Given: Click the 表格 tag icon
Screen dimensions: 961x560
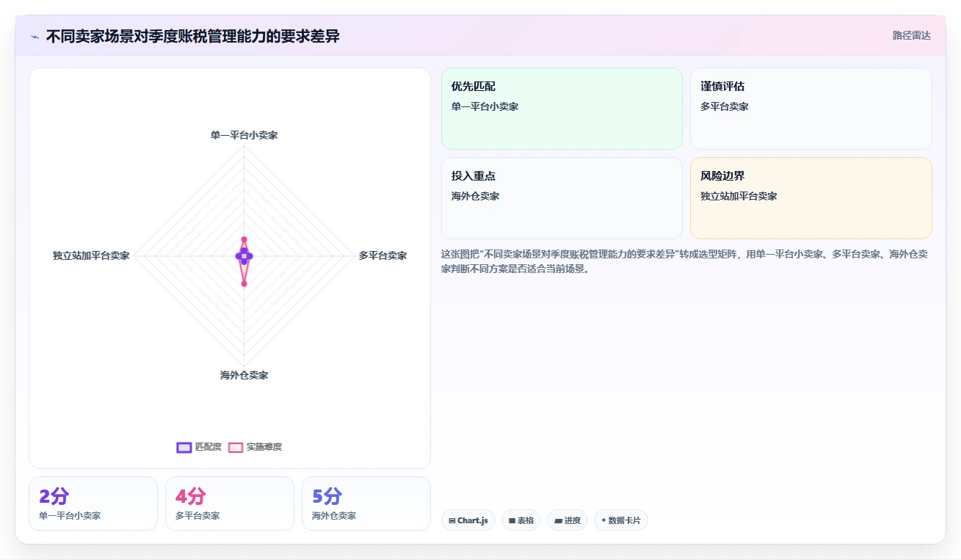Looking at the screenshot, I should pos(512,520).
